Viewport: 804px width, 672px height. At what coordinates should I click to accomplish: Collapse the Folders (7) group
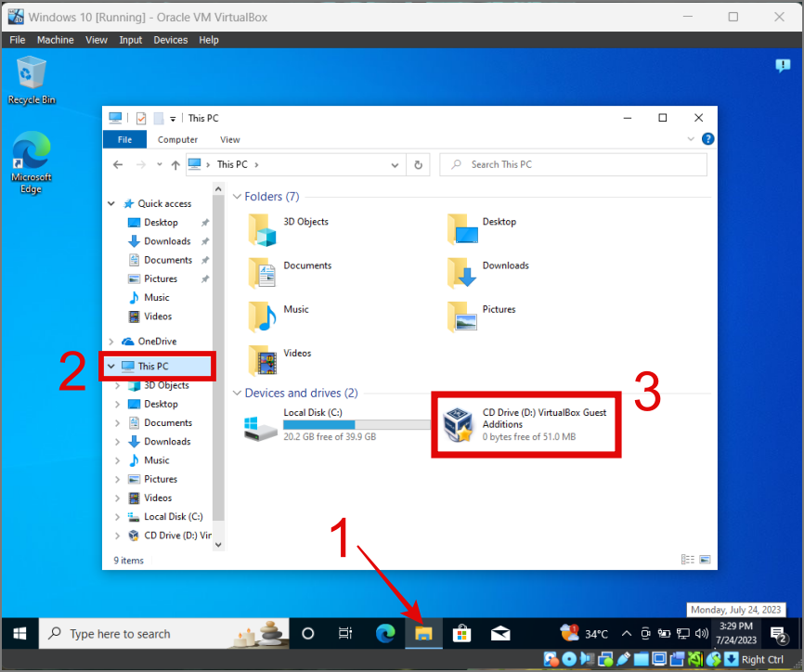tap(237, 197)
